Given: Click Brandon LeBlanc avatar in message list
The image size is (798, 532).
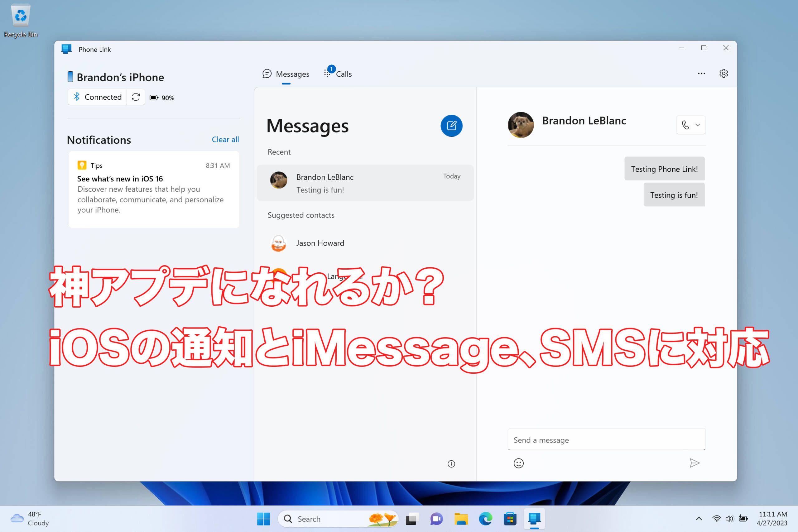Looking at the screenshot, I should pyautogui.click(x=279, y=180).
